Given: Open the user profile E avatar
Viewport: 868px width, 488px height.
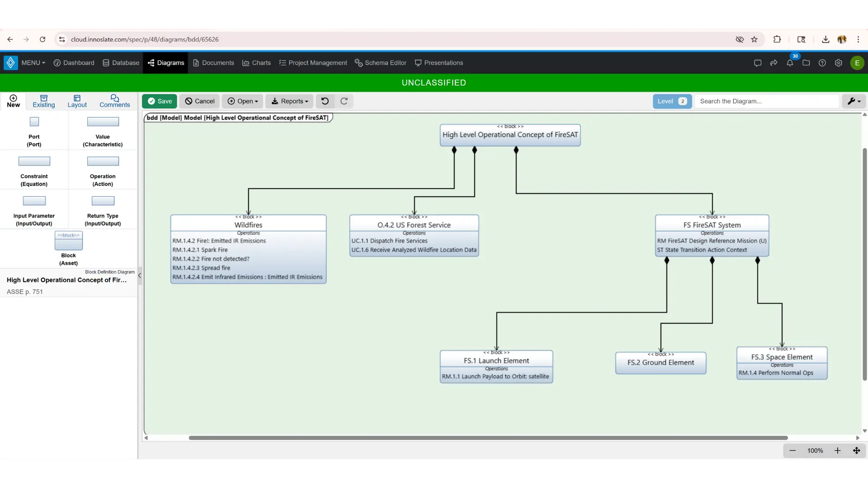Looking at the screenshot, I should pos(857,63).
